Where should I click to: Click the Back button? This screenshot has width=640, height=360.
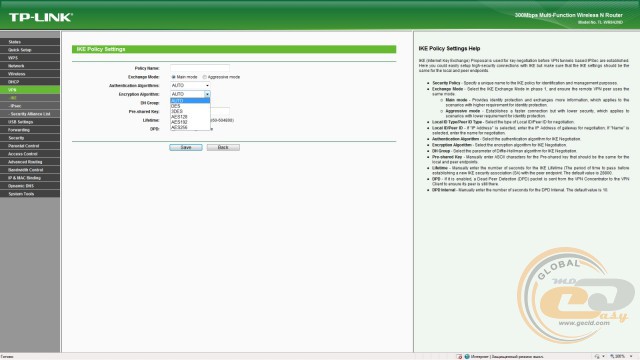click(223, 147)
